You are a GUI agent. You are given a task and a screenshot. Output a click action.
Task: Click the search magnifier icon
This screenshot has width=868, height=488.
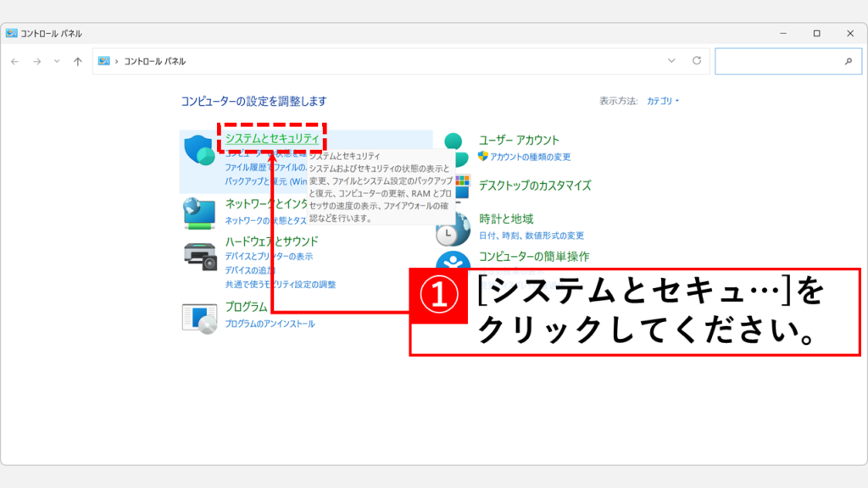point(848,62)
